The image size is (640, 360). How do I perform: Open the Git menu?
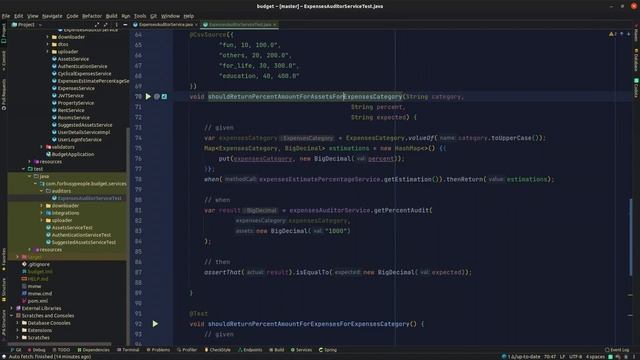153,16
